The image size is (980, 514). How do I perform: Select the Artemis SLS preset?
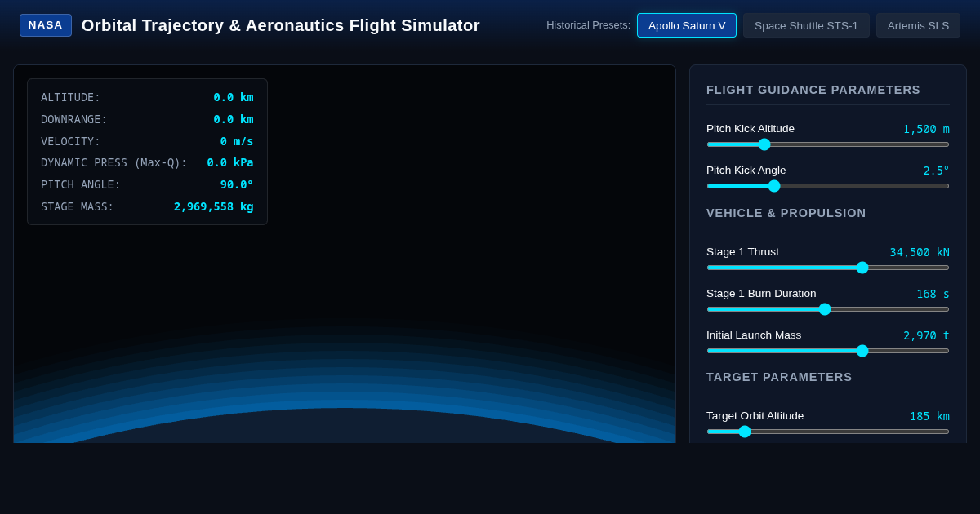click(x=918, y=25)
